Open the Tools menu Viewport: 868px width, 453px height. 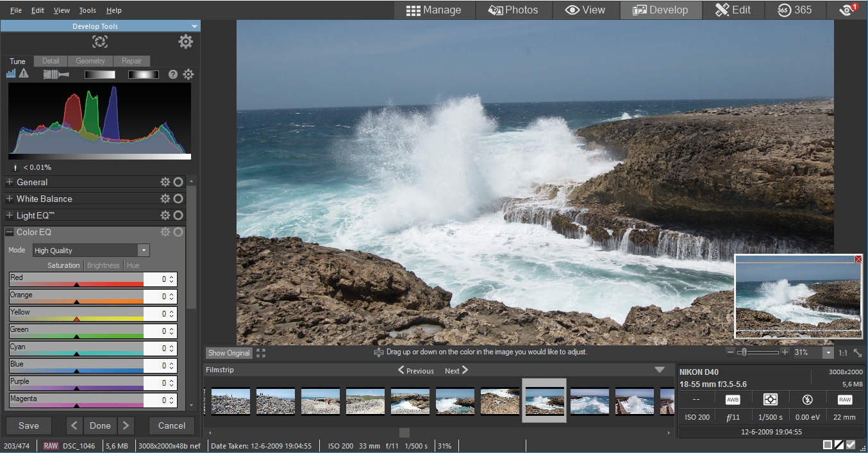pyautogui.click(x=87, y=10)
